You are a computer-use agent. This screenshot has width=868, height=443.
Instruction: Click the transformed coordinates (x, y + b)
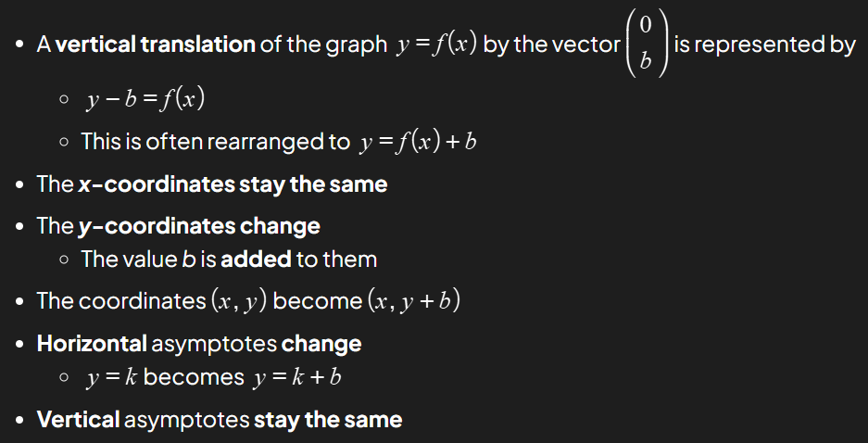coord(414,301)
